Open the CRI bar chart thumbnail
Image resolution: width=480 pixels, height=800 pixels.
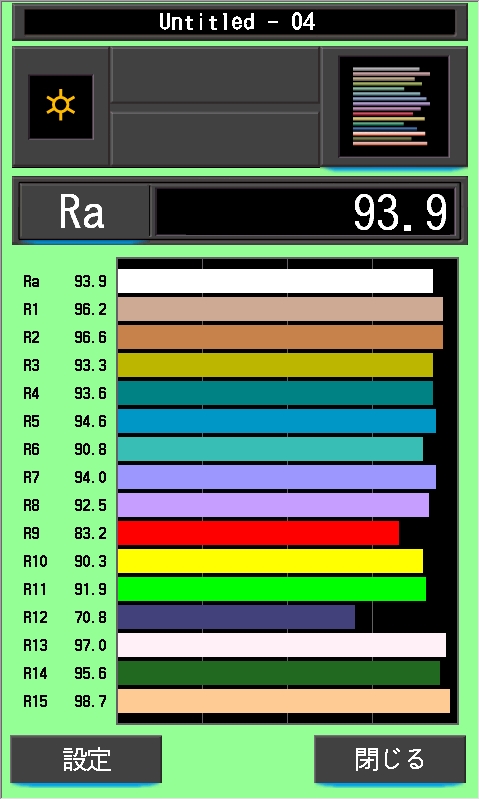393,106
